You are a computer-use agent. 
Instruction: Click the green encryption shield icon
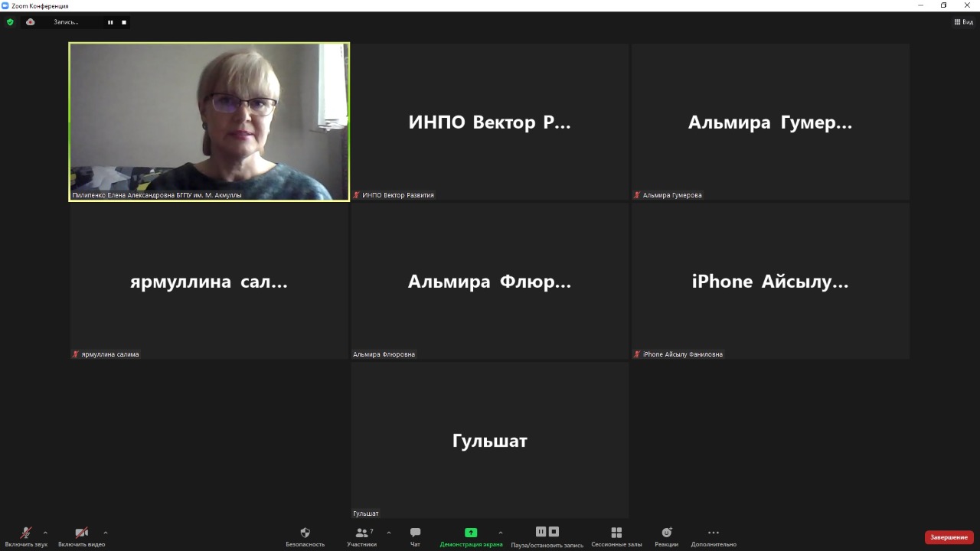tap(10, 22)
